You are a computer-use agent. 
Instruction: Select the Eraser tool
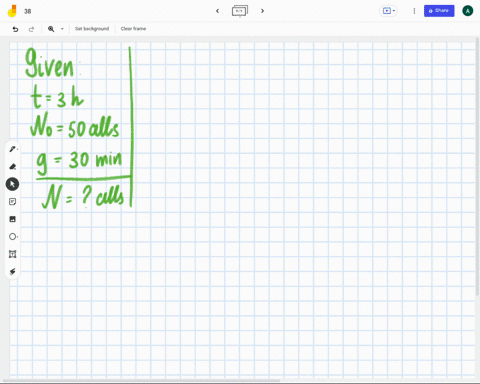(13, 166)
